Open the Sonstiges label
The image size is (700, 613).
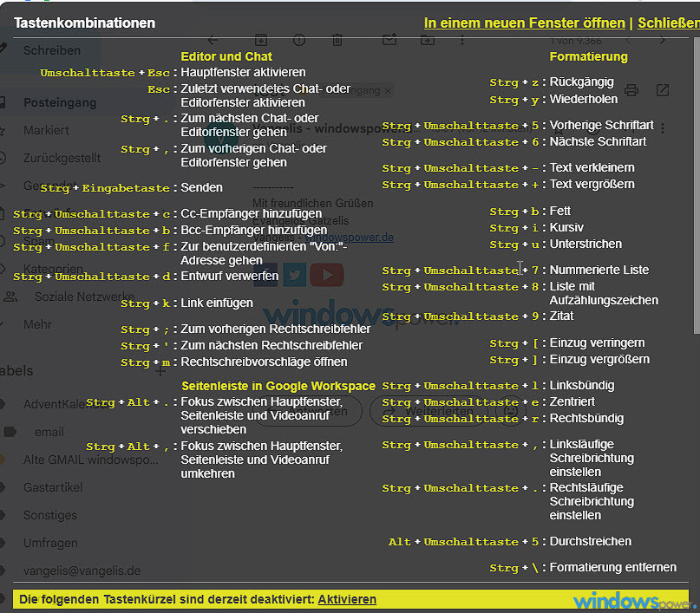tap(50, 515)
